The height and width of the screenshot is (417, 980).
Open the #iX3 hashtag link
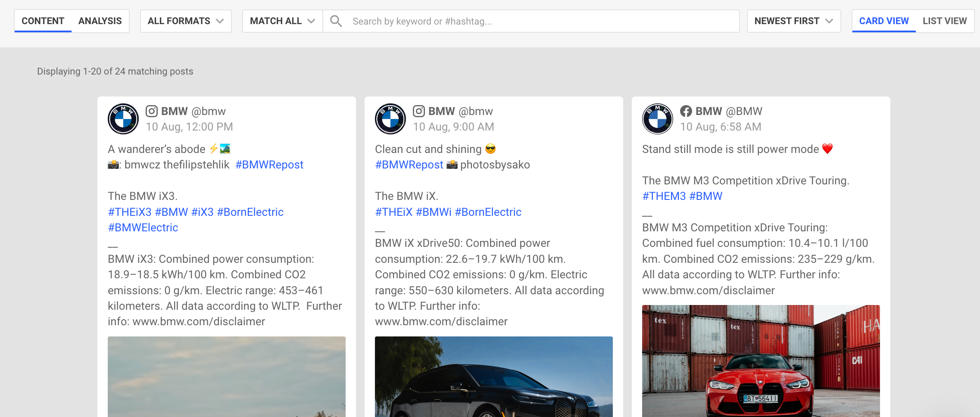203,212
